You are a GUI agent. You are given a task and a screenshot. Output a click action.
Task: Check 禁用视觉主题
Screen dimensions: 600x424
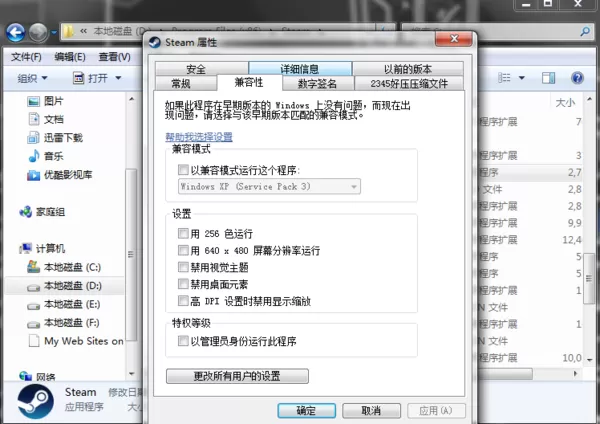coord(183,267)
